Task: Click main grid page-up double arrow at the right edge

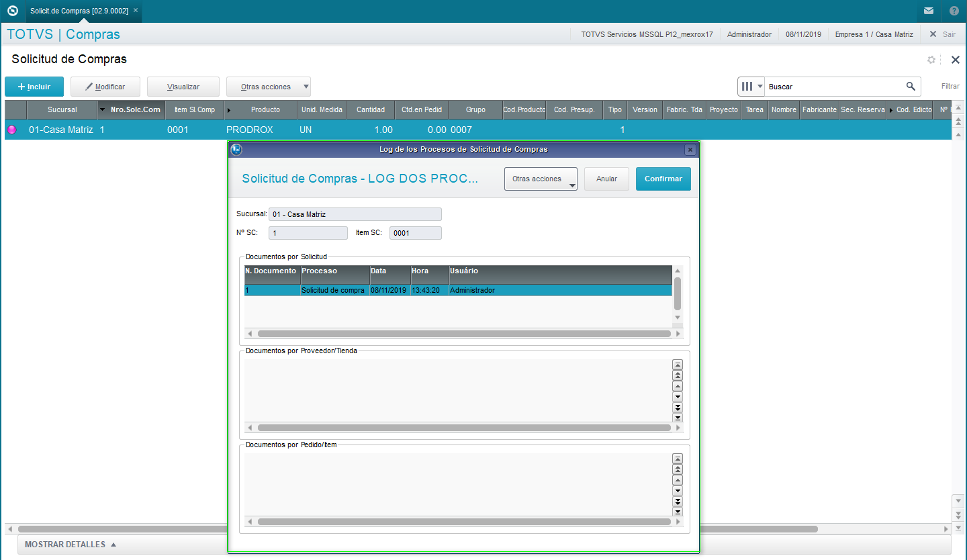Action: coord(958,121)
